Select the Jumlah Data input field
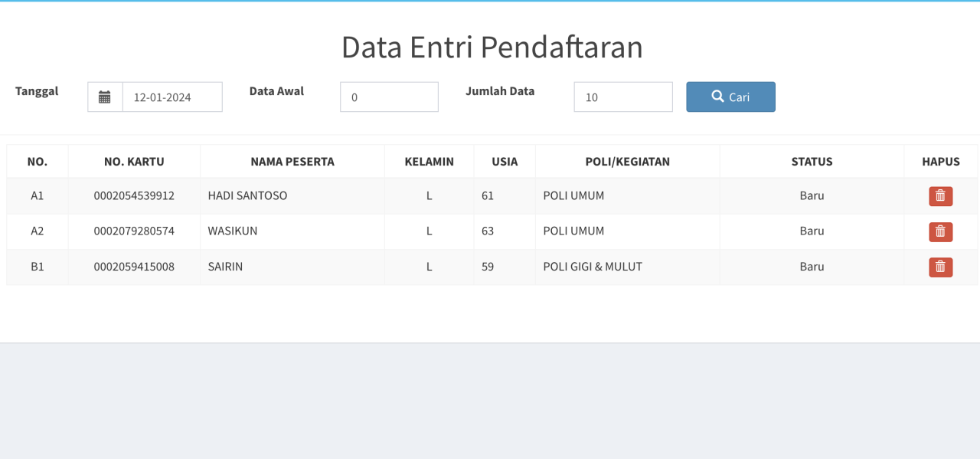Screen dimensions: 980x459 pos(622,97)
